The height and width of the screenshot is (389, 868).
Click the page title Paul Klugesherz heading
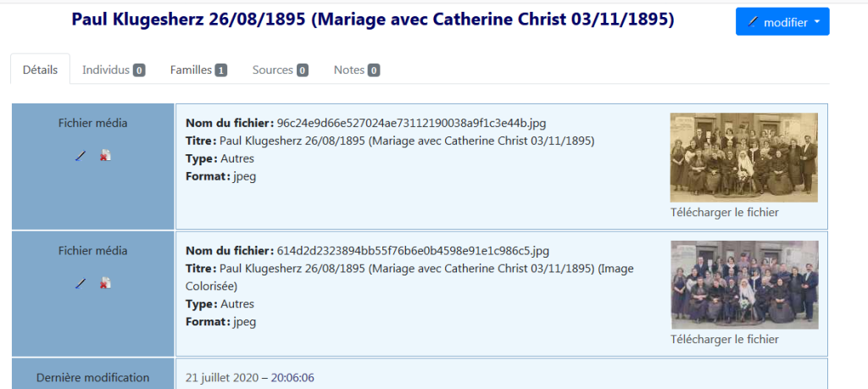[373, 20]
